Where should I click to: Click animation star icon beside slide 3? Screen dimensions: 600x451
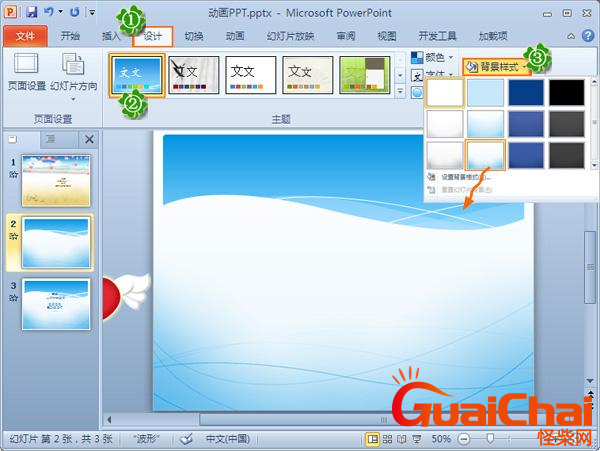(x=13, y=298)
